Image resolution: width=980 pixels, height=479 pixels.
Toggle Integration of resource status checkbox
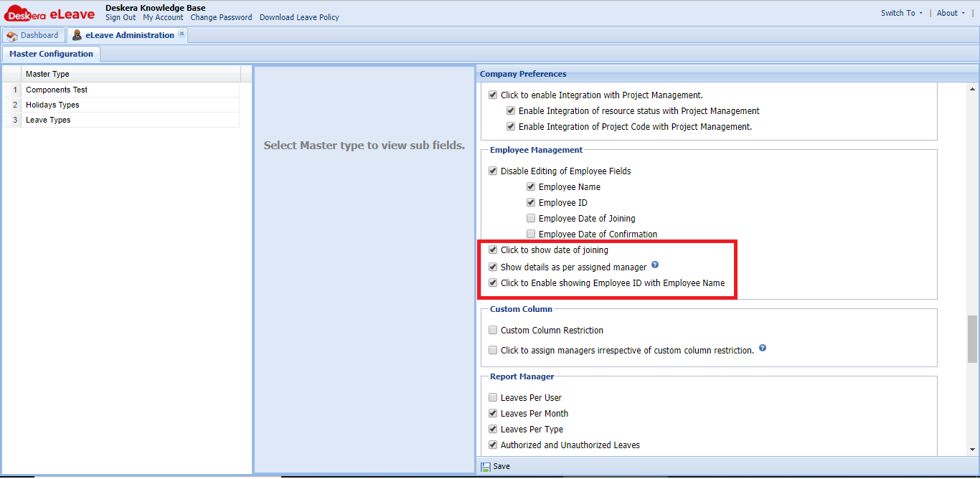pyautogui.click(x=511, y=110)
